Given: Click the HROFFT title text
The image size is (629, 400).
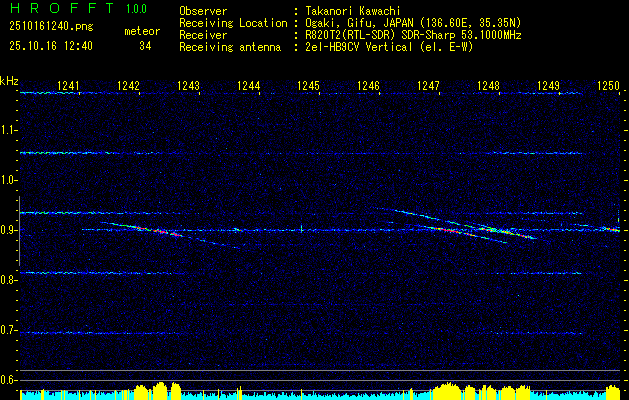Looking at the screenshot, I should click(x=62, y=8).
